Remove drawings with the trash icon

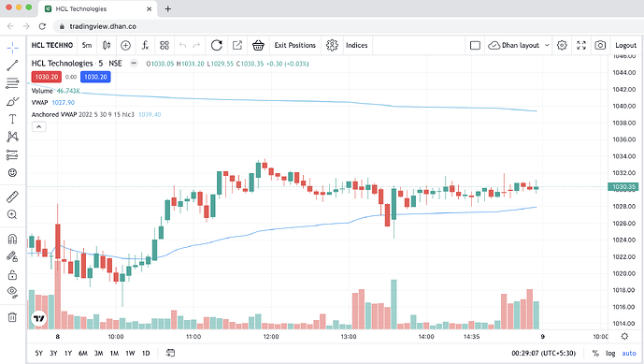pyautogui.click(x=12, y=317)
